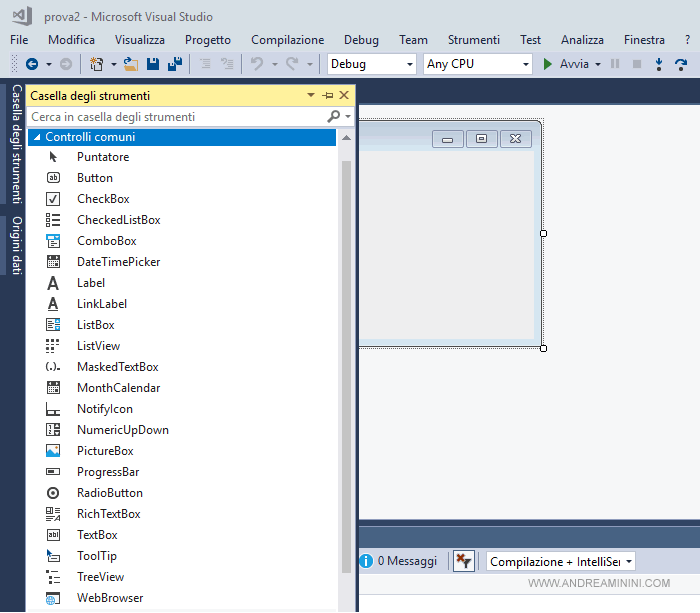Click the Save All toolbar icon
This screenshot has height=613, width=700.
point(175,64)
